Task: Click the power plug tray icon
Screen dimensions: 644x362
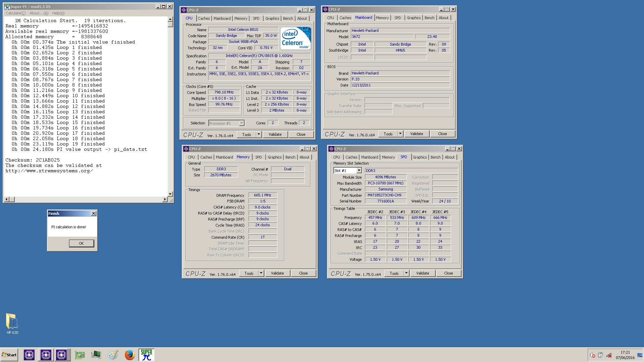Action: coord(600,355)
